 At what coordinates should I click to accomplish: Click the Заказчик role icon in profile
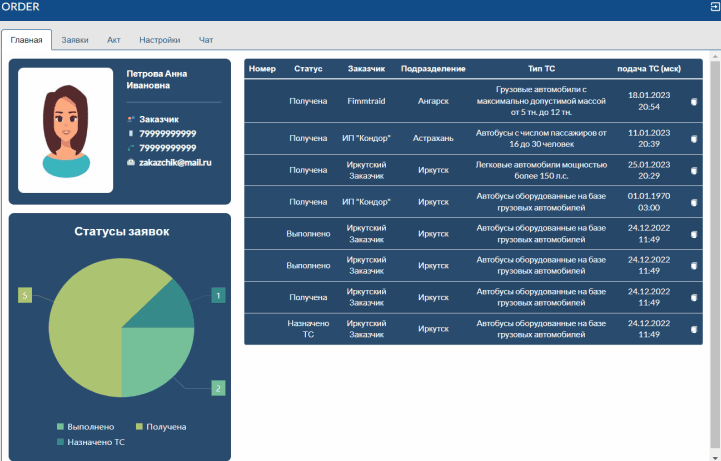131,119
